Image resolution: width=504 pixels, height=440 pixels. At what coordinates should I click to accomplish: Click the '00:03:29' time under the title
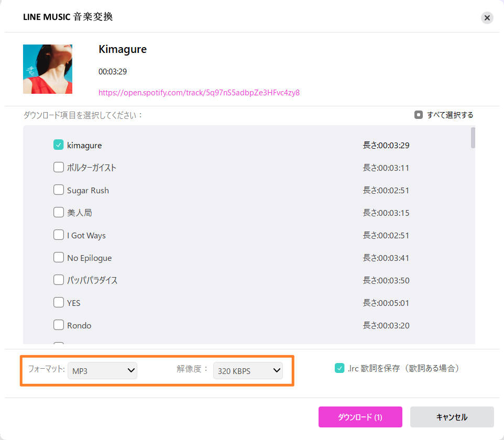coord(113,71)
